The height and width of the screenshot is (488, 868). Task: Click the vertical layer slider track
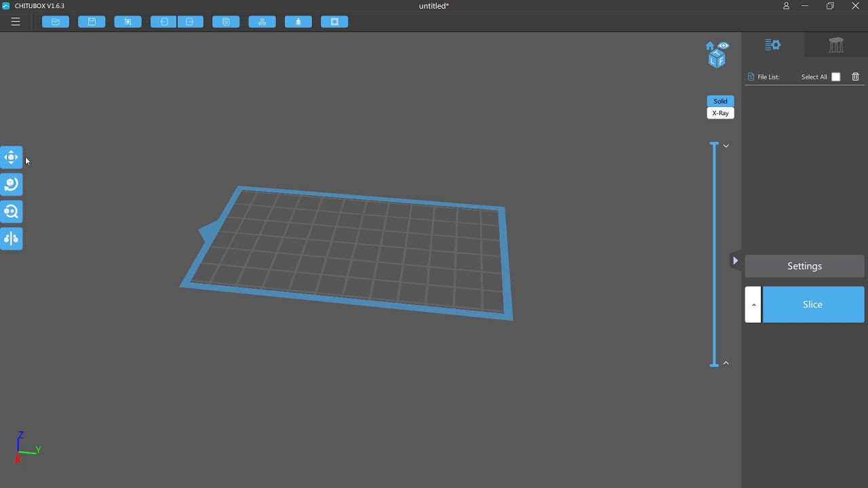pyautogui.click(x=714, y=254)
